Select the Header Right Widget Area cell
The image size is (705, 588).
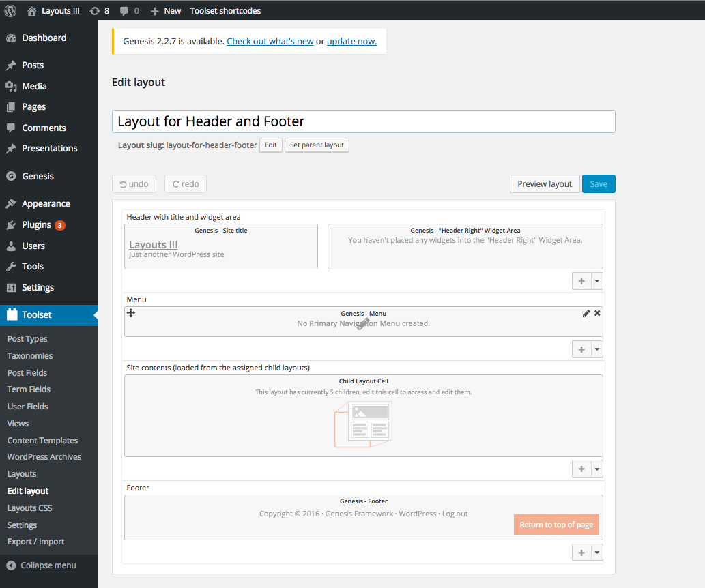click(465, 246)
